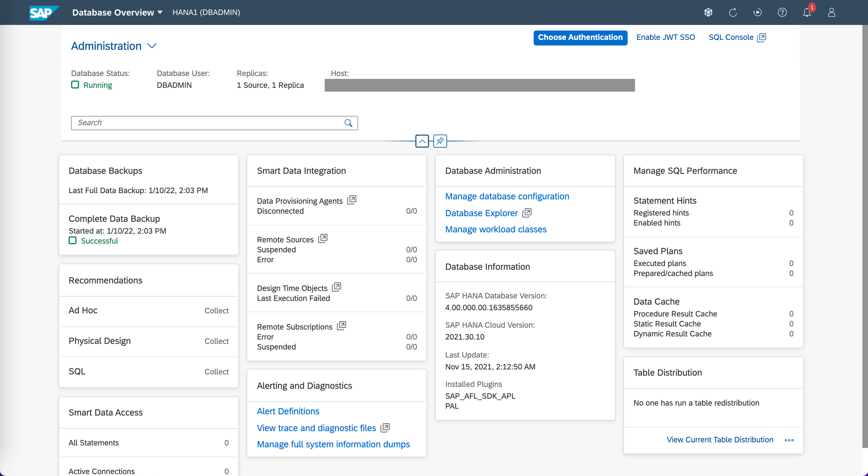This screenshot has height=476, width=868.
Task: Open Table Distribution card title
Action: point(668,373)
